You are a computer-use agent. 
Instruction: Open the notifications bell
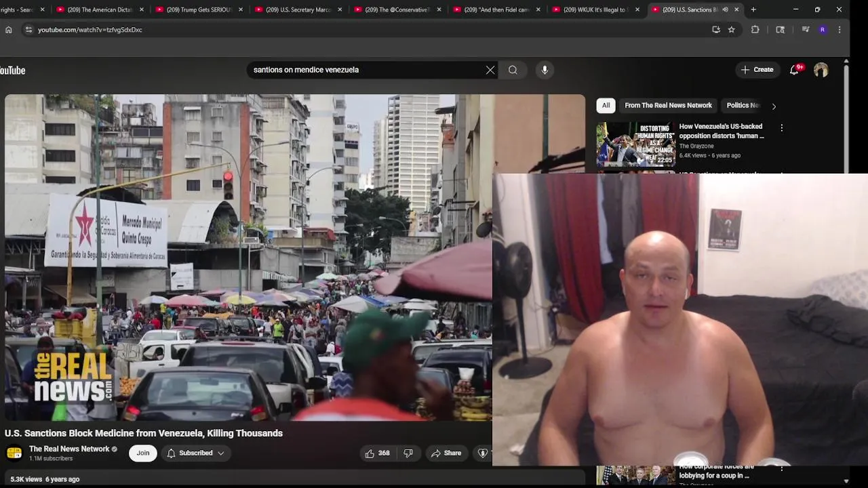pos(794,70)
